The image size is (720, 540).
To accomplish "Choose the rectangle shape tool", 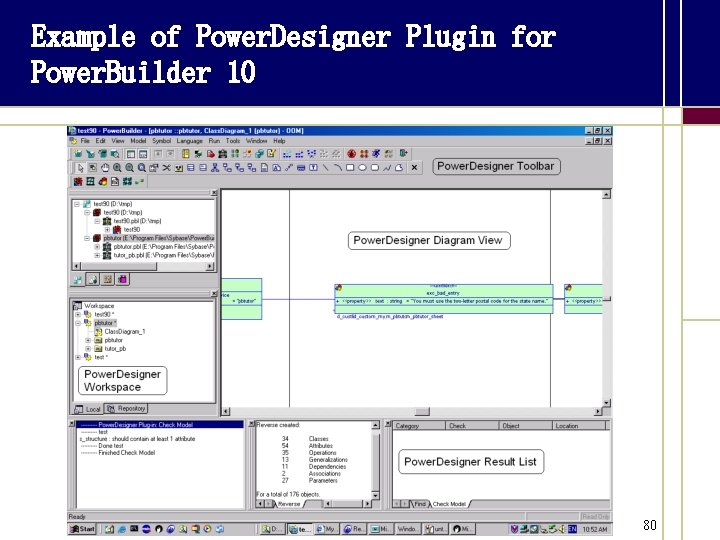I will [350, 168].
